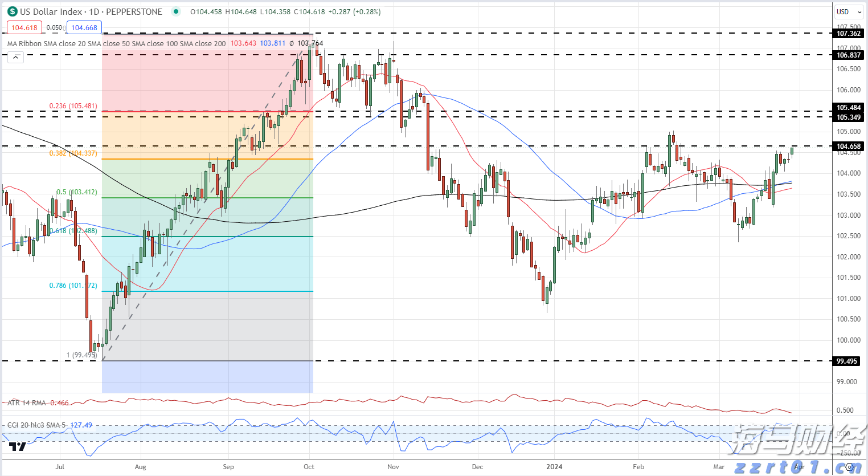Click the L104.358 low value in header
868x476 pixels.
pos(276,11)
